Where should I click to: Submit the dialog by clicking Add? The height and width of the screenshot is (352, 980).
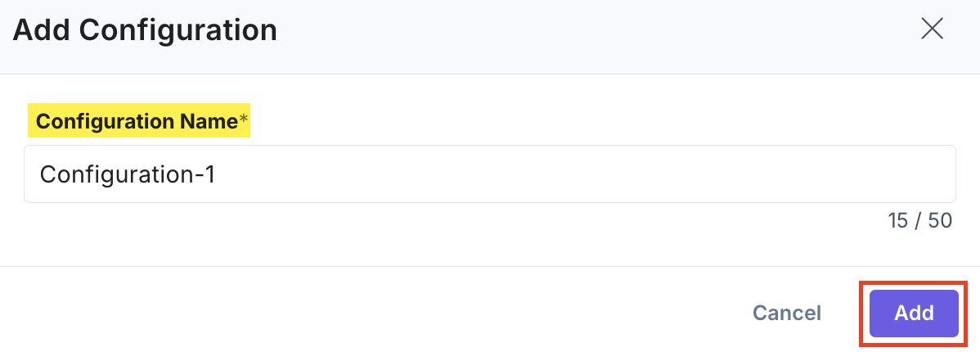913,313
